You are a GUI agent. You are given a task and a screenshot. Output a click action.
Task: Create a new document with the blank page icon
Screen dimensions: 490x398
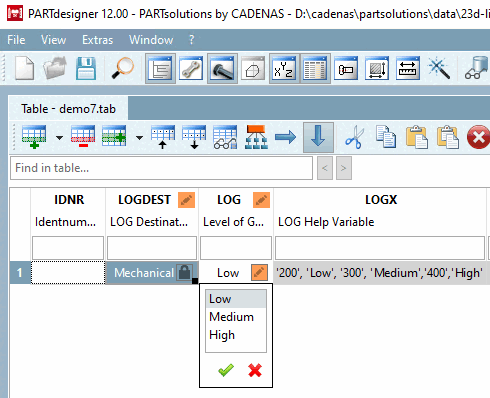pos(25,68)
